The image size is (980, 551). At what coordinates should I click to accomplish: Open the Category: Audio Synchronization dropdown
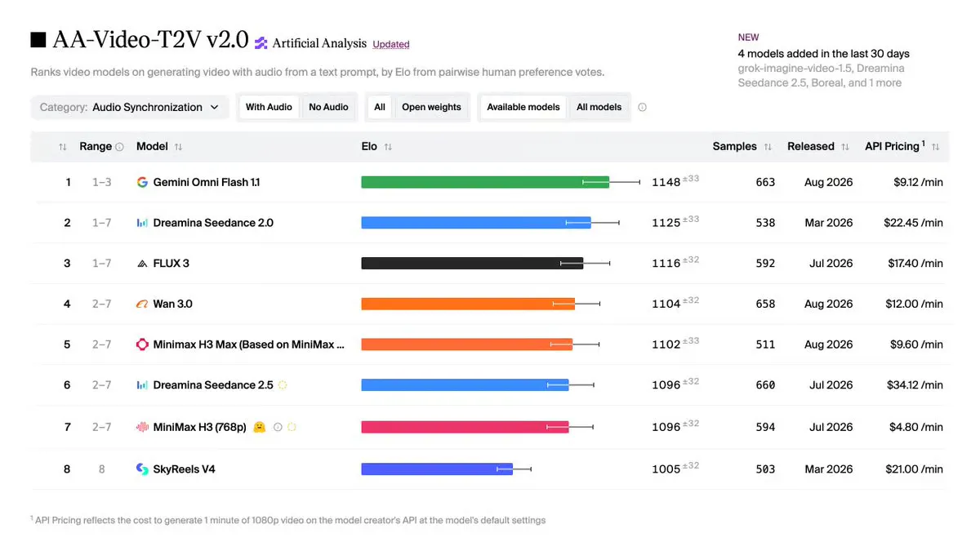coord(130,107)
